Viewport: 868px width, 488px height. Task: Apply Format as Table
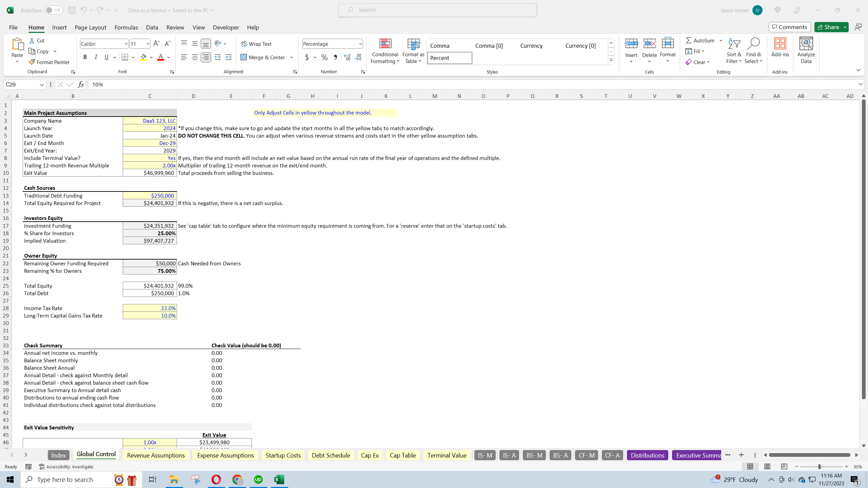413,51
